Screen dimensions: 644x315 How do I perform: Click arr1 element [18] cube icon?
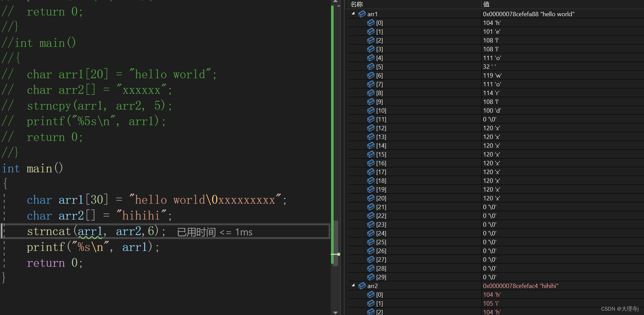pyautogui.click(x=371, y=180)
